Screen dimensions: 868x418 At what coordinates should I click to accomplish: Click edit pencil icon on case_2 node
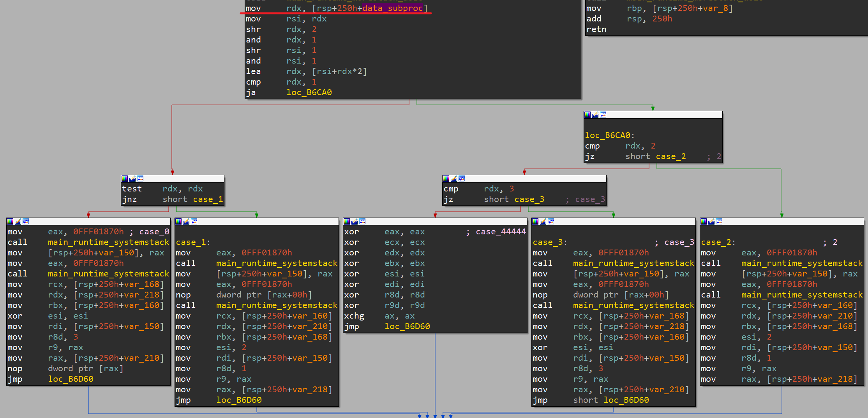point(711,221)
